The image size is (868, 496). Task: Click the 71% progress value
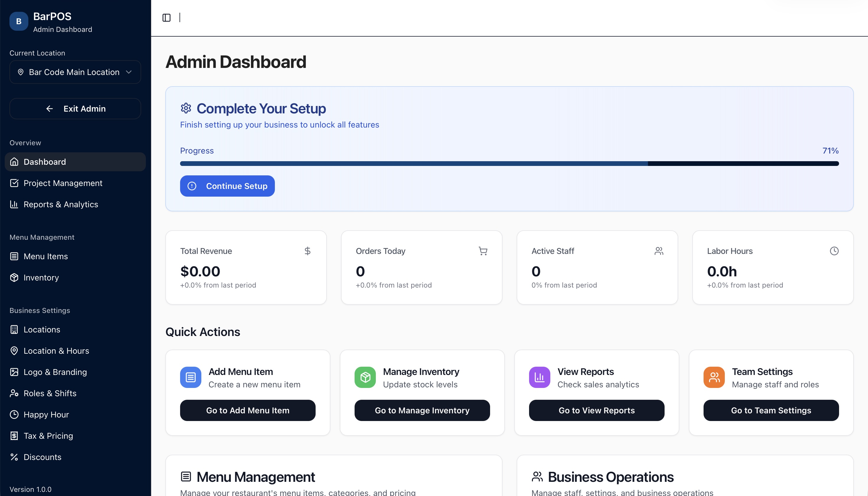pyautogui.click(x=831, y=151)
